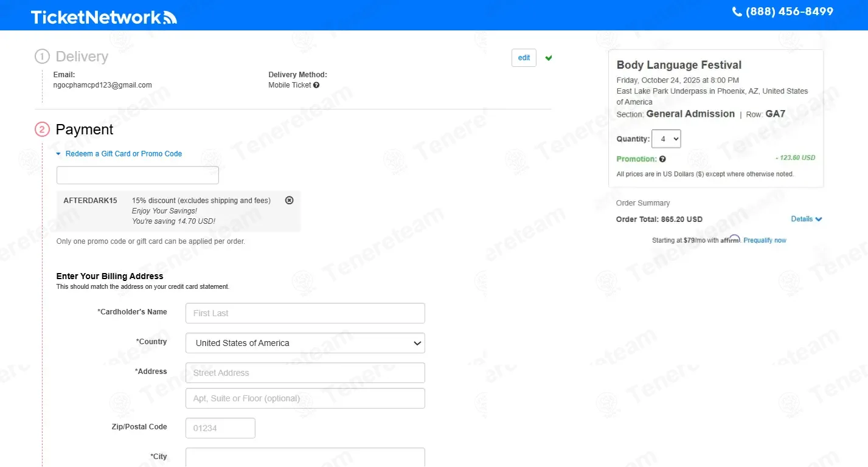
Task: Click the email ngocphamcpd123@gmail.com
Action: coord(103,85)
